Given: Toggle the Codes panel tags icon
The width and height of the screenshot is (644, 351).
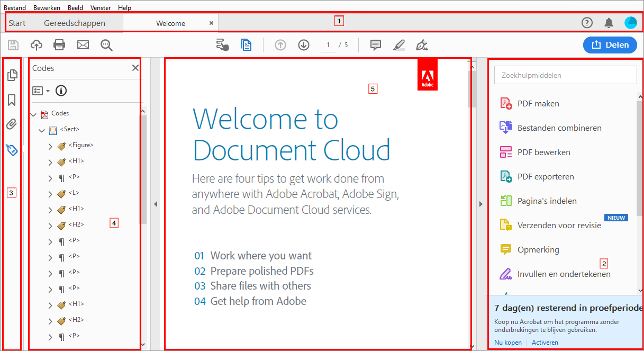Looking at the screenshot, I should click(x=11, y=150).
